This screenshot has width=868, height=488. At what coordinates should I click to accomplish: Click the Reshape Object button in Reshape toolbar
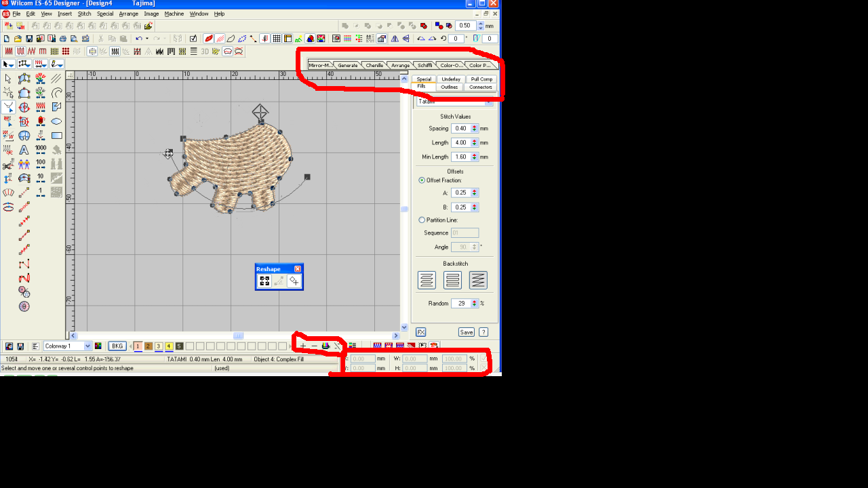[264, 281]
